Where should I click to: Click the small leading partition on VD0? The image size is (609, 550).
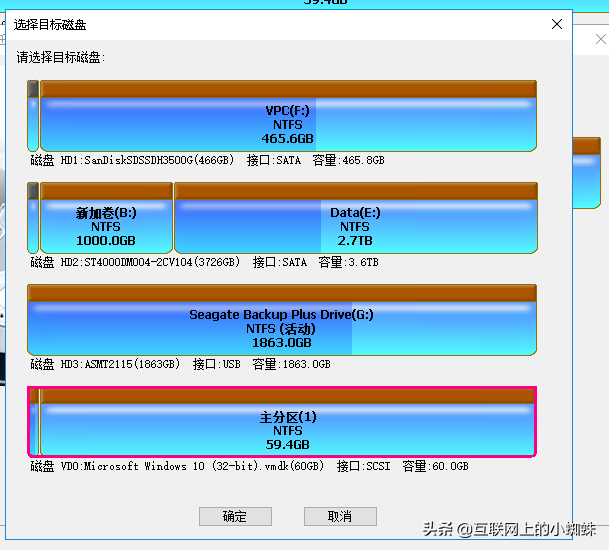(x=34, y=422)
